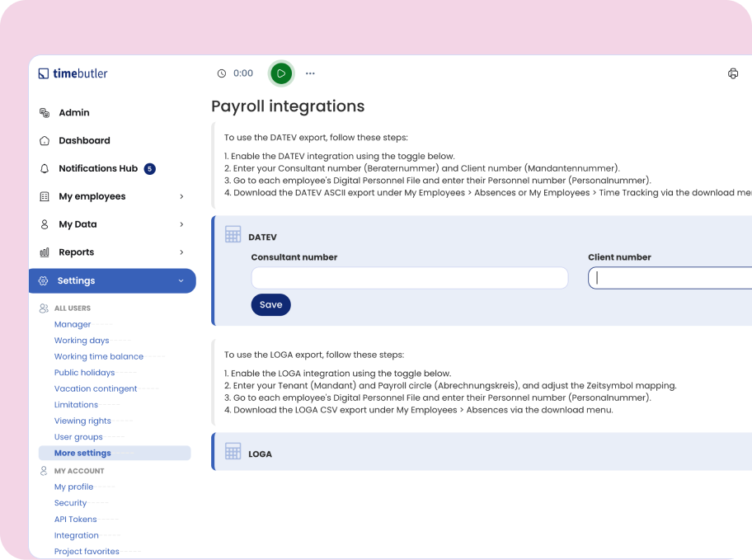Open Viewing rights settings
The width and height of the screenshot is (752, 560).
(82, 421)
